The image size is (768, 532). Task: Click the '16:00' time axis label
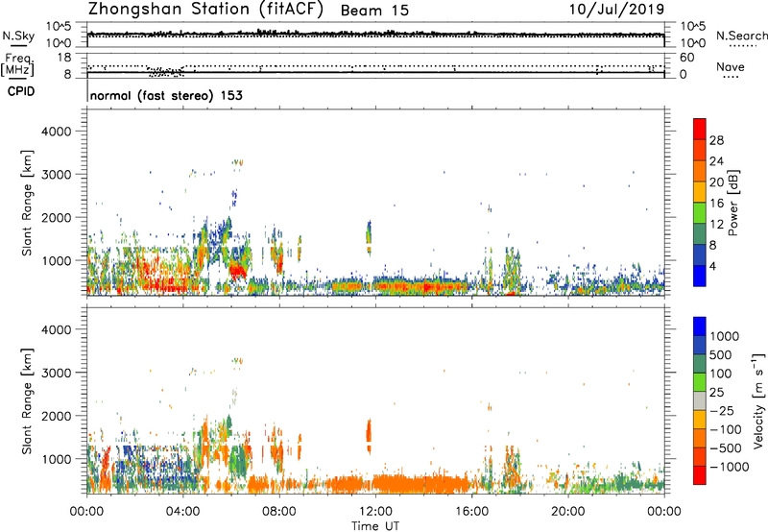(x=471, y=512)
